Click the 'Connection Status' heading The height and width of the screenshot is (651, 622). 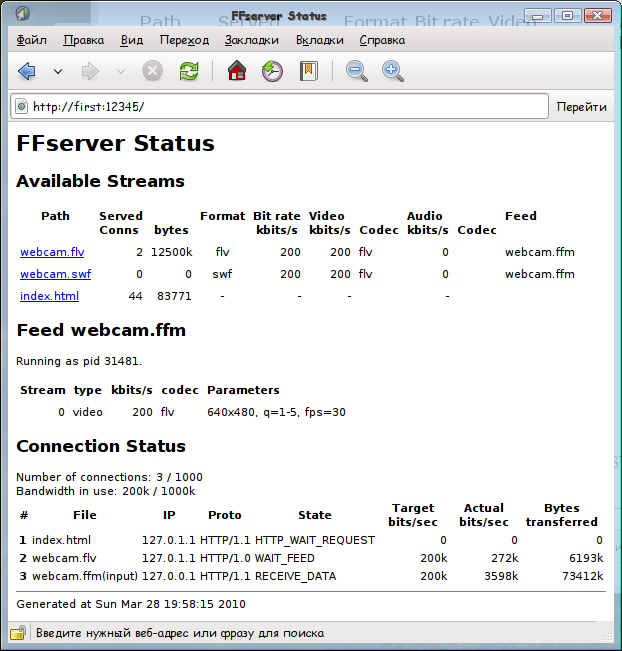[x=101, y=446]
